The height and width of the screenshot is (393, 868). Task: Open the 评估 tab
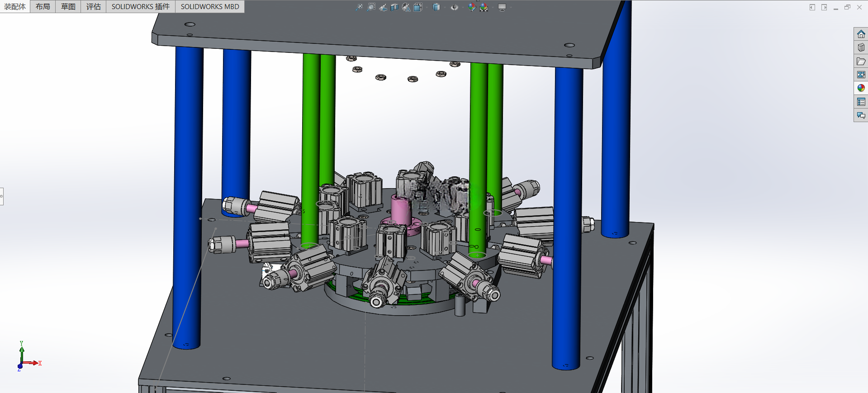[x=94, y=6]
